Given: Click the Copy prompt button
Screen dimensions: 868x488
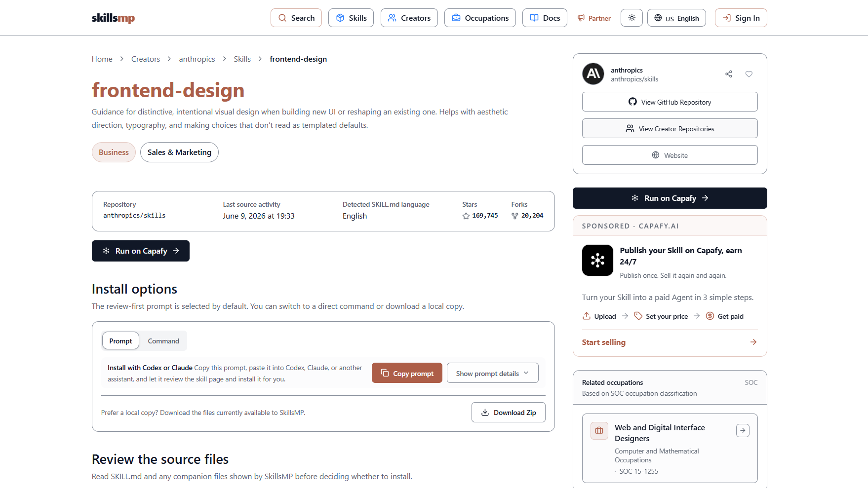Looking at the screenshot, I should click(x=407, y=373).
